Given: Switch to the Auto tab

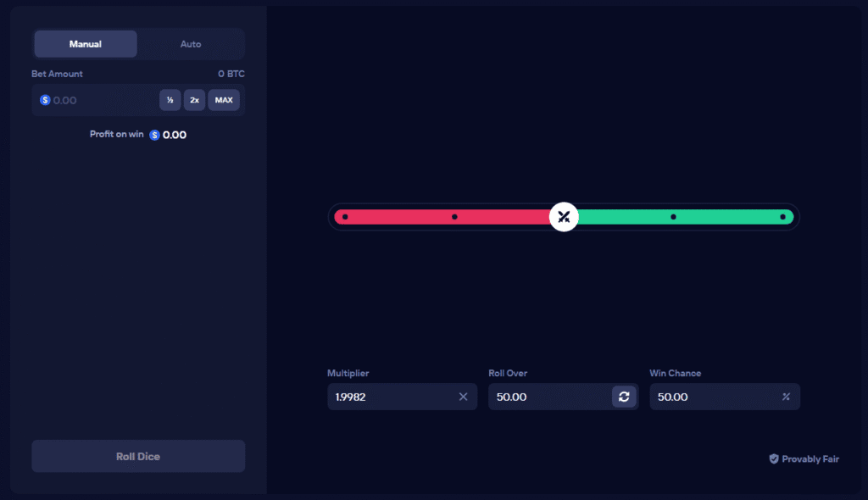Looking at the screenshot, I should pyautogui.click(x=191, y=43).
